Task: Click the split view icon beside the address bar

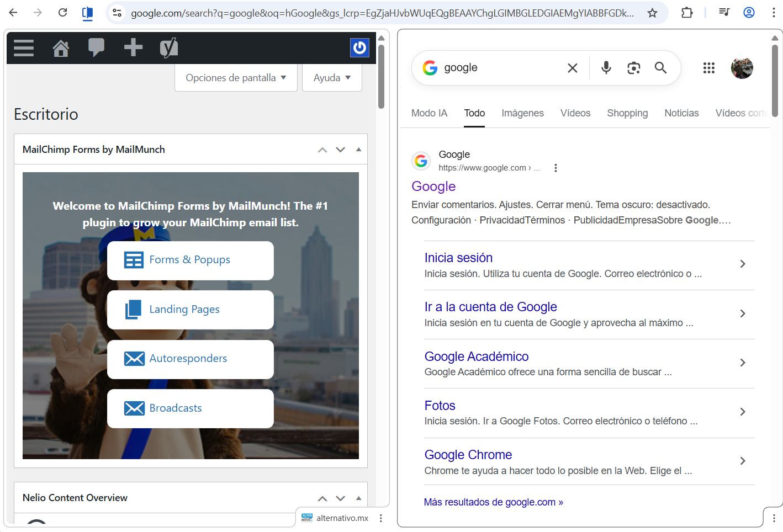Action: pos(87,13)
